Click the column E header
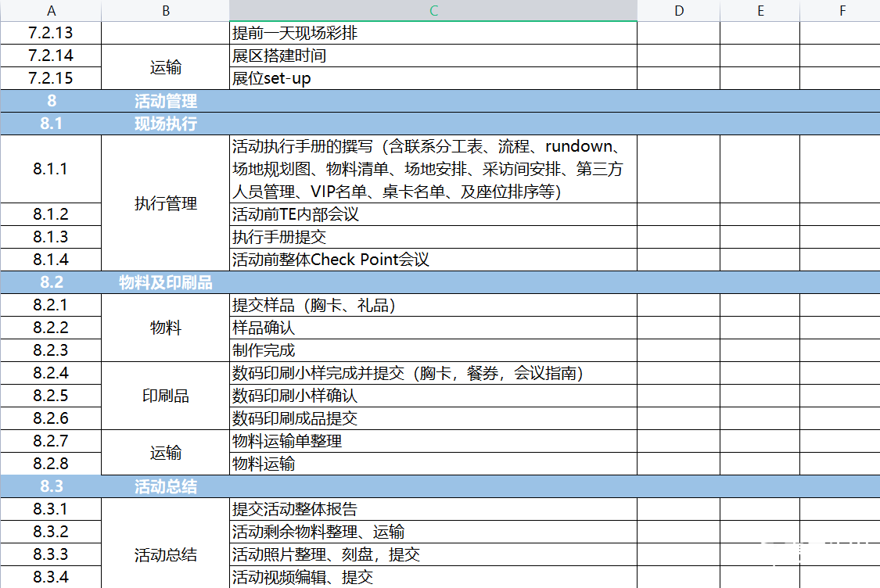Image resolution: width=880 pixels, height=588 pixels. 760,10
